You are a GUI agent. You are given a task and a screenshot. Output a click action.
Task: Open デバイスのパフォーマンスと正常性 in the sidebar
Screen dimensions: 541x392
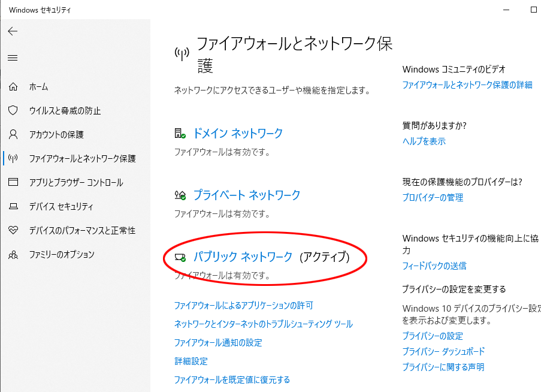tap(82, 230)
